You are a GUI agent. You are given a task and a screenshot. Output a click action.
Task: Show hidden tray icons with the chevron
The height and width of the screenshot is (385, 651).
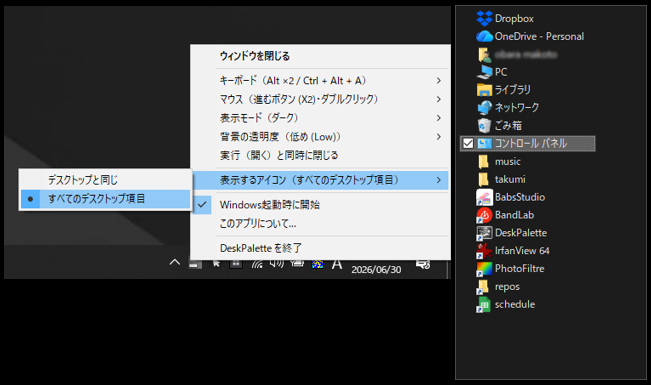point(175,262)
